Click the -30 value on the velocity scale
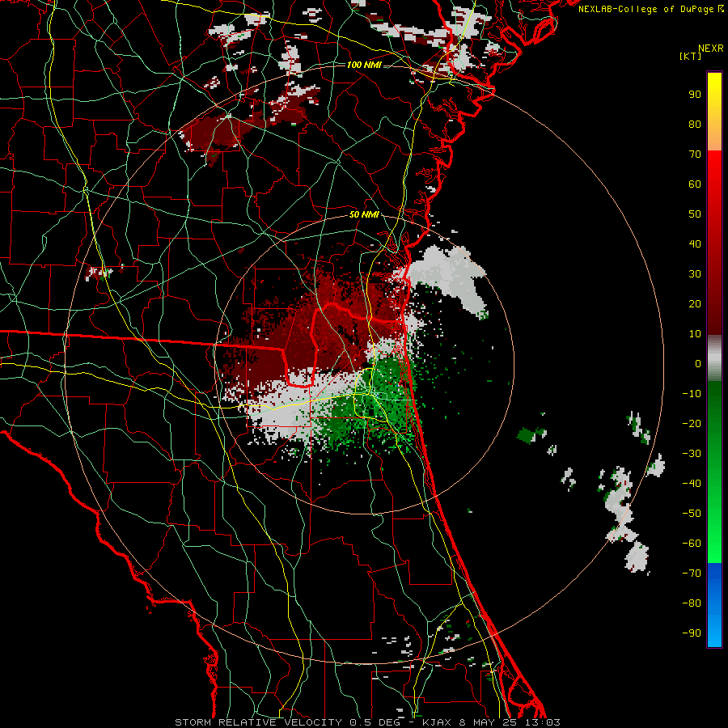 point(692,454)
